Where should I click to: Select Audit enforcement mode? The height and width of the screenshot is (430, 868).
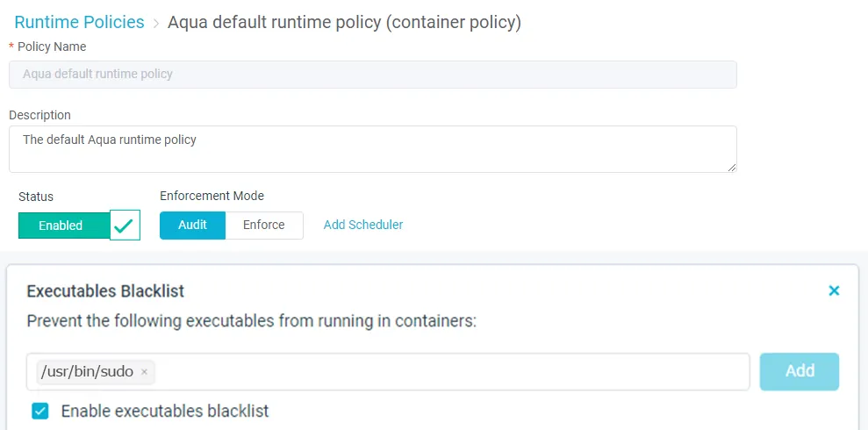click(192, 225)
